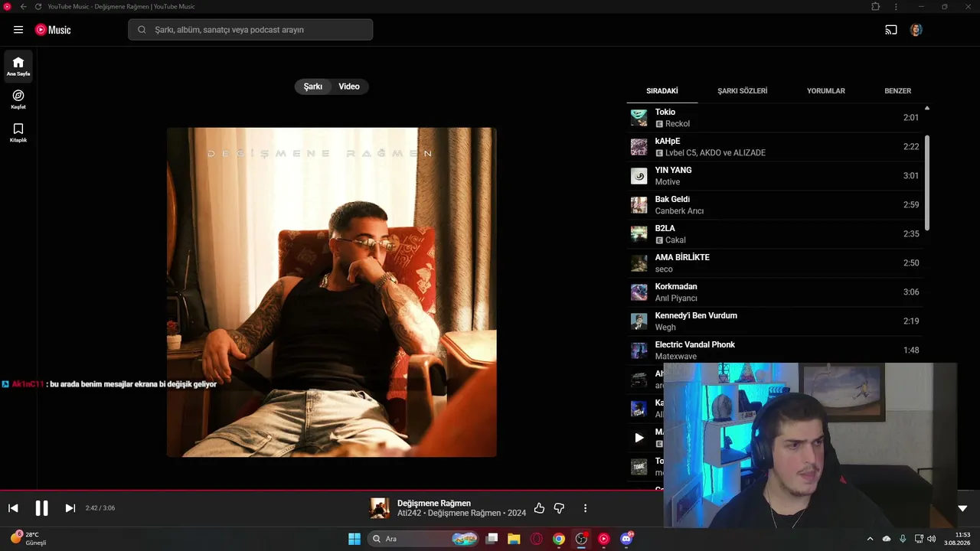Screen dimensions: 980x551
Task: Click the large Değişmene Rağmen album cover
Action: pyautogui.click(x=332, y=292)
